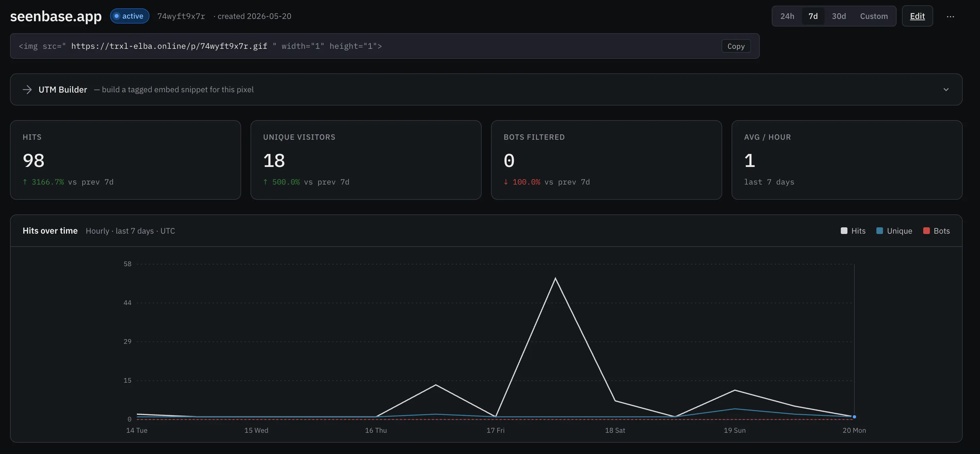Image resolution: width=980 pixels, height=454 pixels.
Task: Click the 14 Tue axis label
Action: tap(137, 430)
